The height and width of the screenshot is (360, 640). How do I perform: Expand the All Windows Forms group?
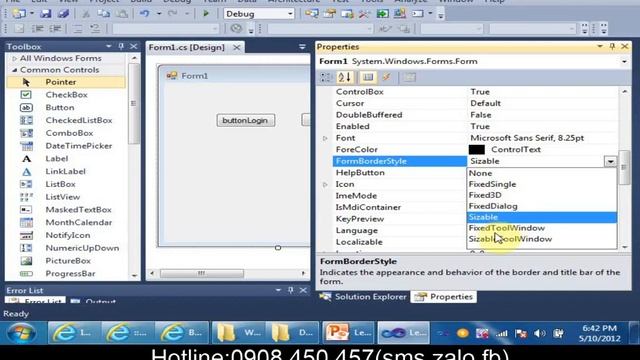(14, 59)
